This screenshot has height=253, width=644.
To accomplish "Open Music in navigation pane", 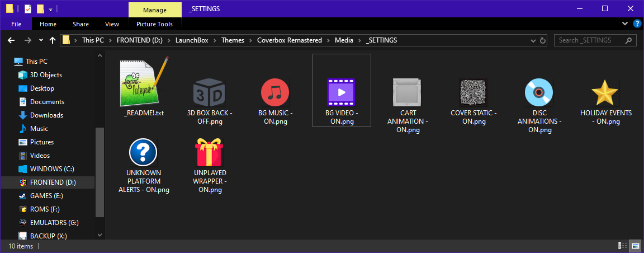I will coord(39,129).
